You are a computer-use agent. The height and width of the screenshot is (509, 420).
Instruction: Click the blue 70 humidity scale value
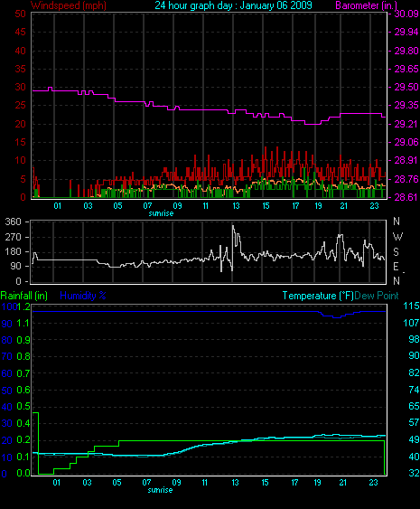pos(7,357)
